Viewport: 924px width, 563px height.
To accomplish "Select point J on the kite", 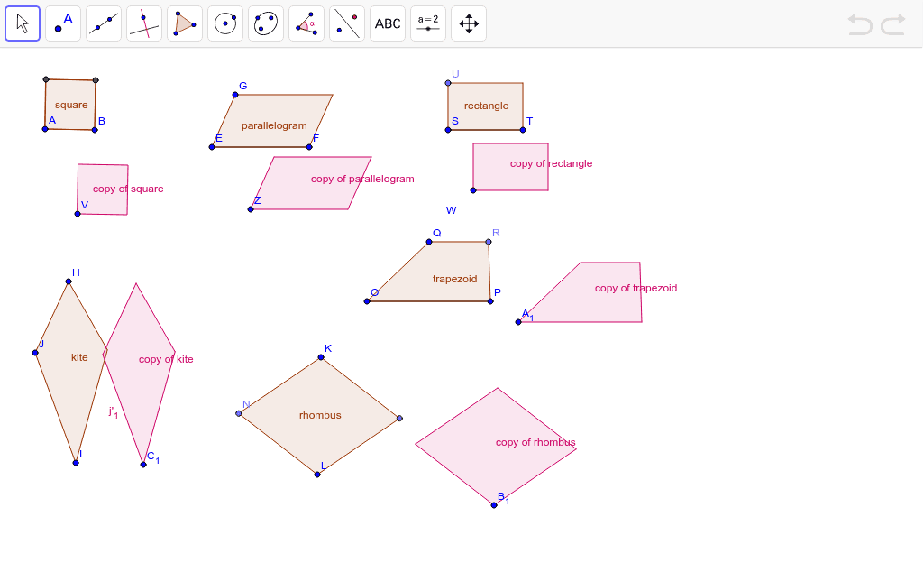I will [35, 353].
